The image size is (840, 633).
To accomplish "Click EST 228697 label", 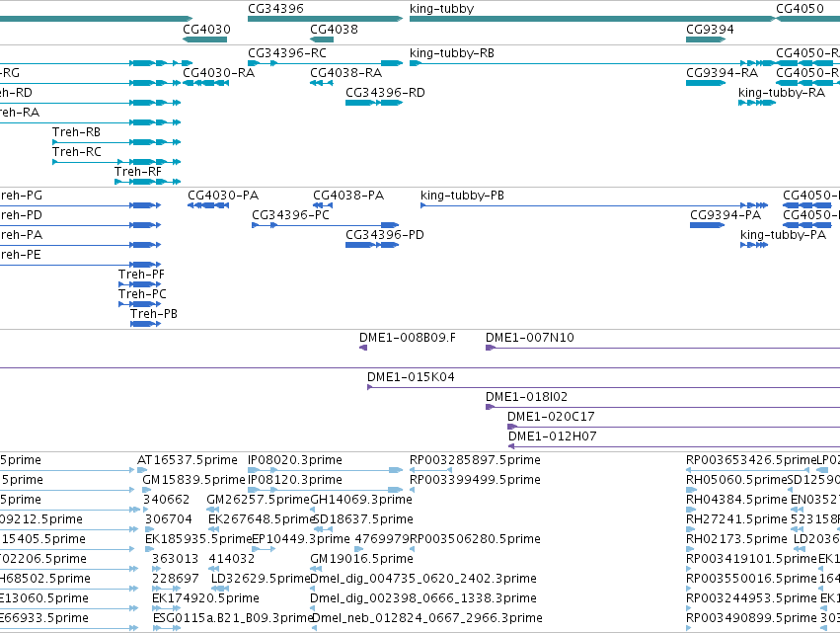I will click(x=175, y=580).
